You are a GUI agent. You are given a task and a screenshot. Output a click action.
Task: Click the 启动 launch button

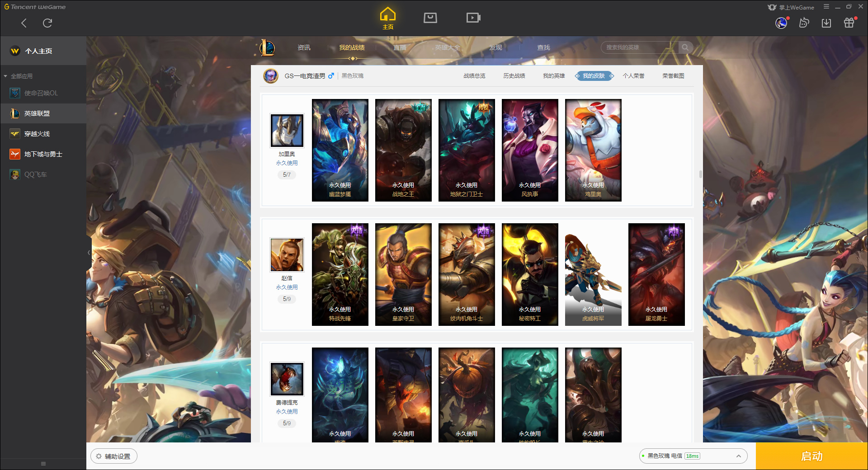[811, 456]
